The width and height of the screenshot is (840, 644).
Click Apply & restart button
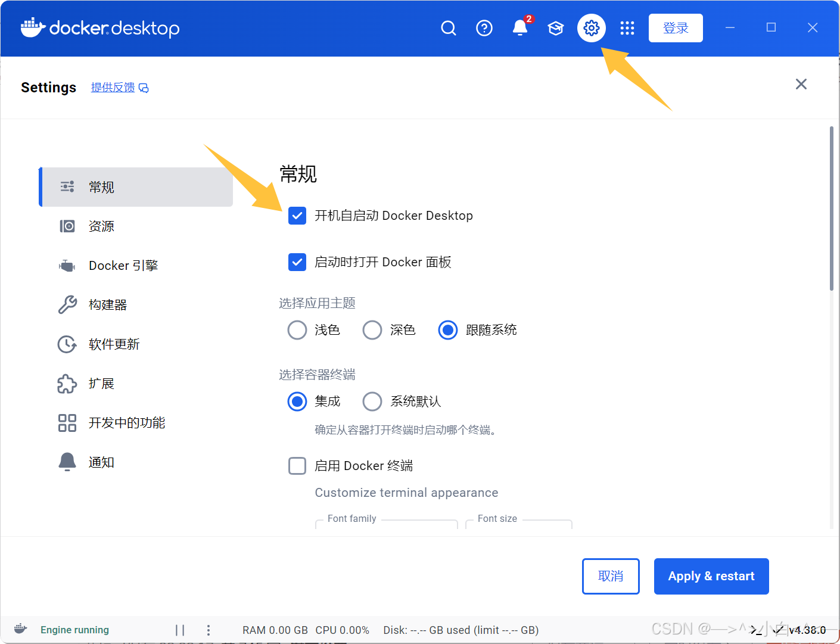711,576
